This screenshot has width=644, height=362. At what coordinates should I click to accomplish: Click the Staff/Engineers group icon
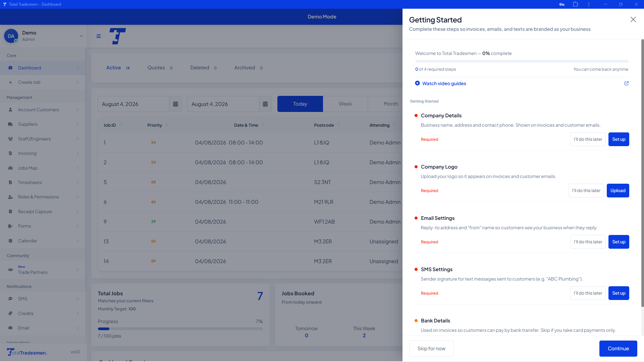click(10, 139)
